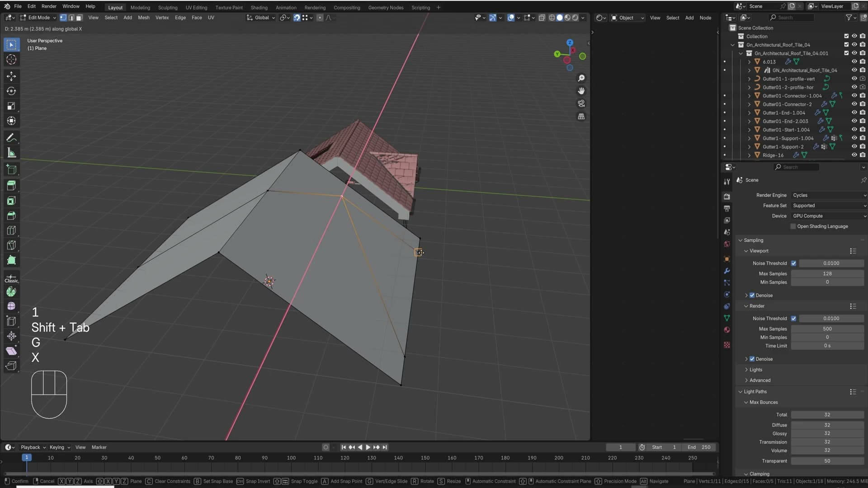The height and width of the screenshot is (488, 868).
Task: Jump to the timeline start frame
Action: pyautogui.click(x=343, y=447)
